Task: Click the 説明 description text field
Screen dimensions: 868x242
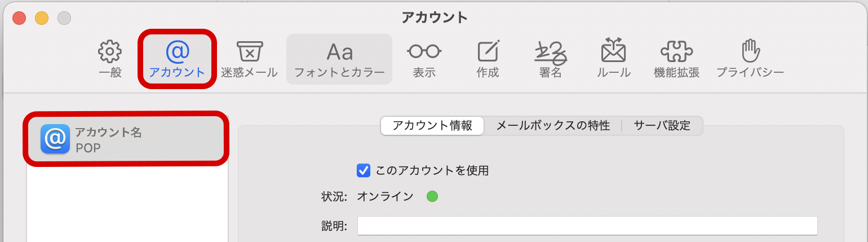Action: pos(587,226)
